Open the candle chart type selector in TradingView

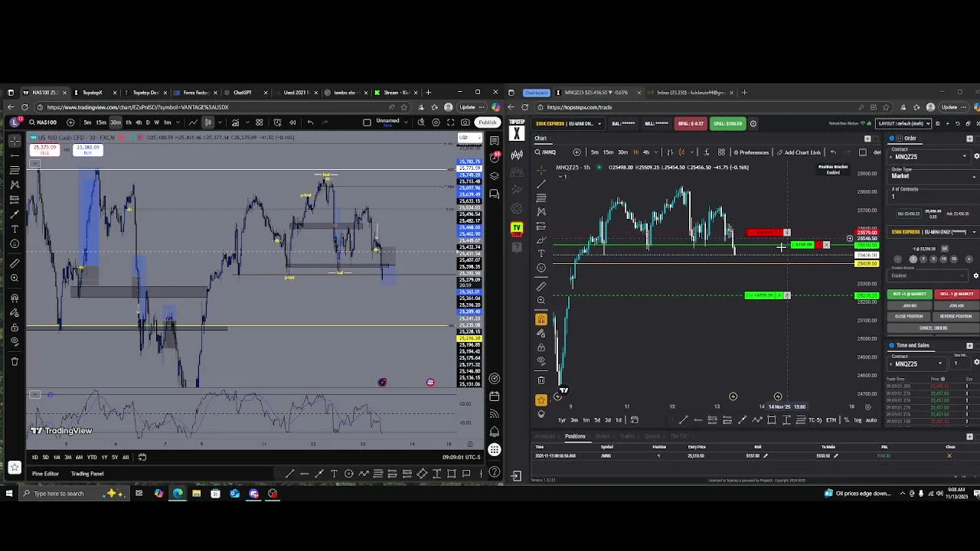pyautogui.click(x=207, y=122)
